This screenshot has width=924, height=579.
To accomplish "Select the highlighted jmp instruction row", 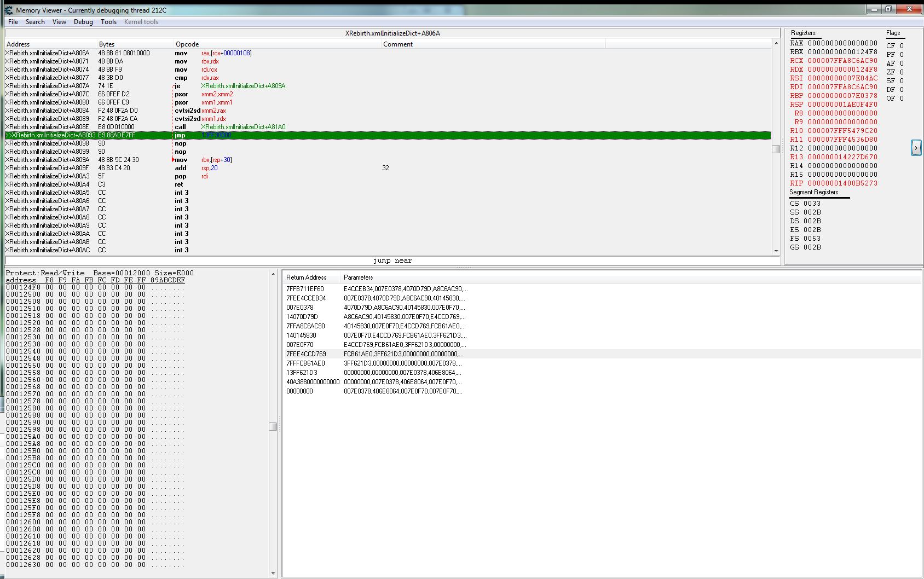I will click(383, 135).
